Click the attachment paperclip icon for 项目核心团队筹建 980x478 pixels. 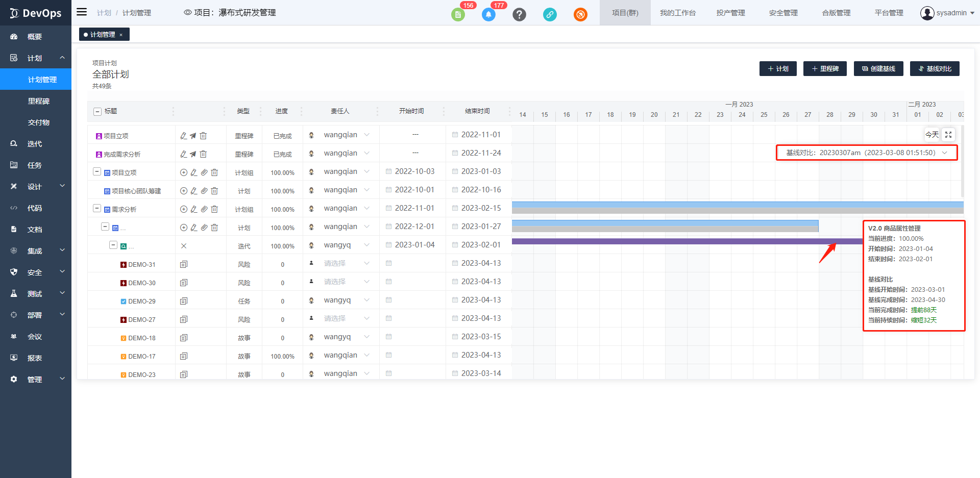click(204, 191)
